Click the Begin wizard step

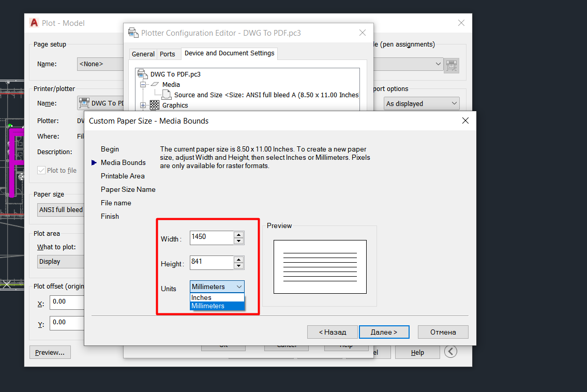point(110,149)
